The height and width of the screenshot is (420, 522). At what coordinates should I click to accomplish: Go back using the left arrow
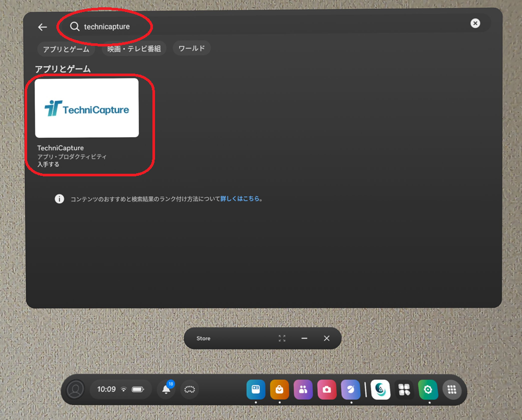point(42,27)
